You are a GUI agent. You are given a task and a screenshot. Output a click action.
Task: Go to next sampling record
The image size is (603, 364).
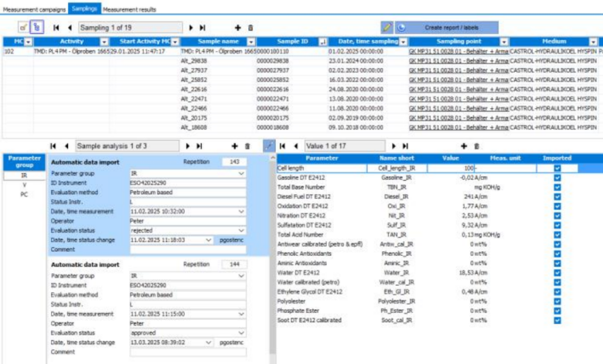[x=191, y=28]
